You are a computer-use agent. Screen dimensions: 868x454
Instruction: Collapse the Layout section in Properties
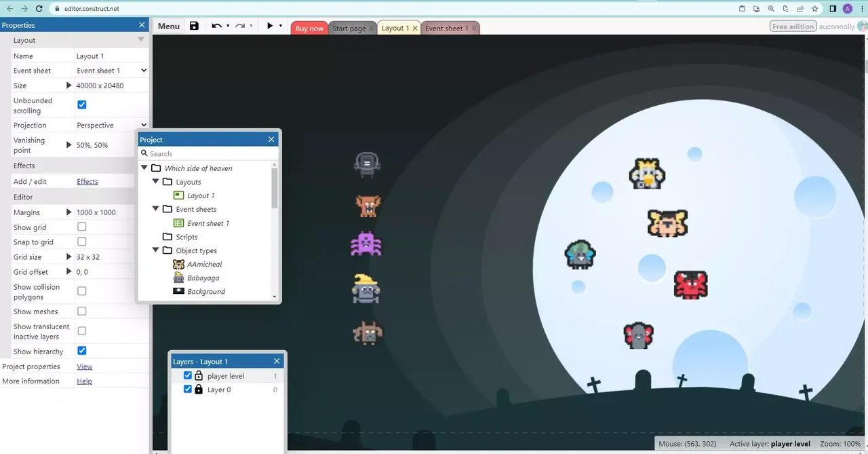click(x=141, y=40)
